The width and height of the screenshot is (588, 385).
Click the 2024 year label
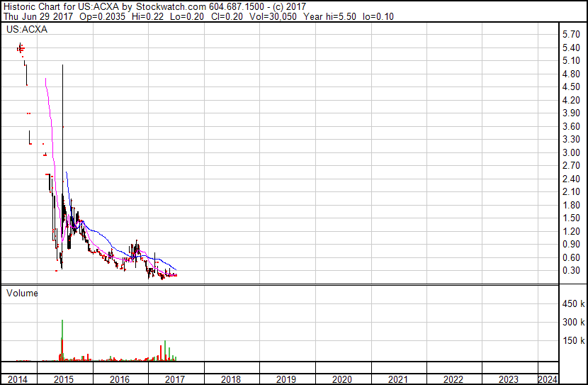pyautogui.click(x=548, y=379)
